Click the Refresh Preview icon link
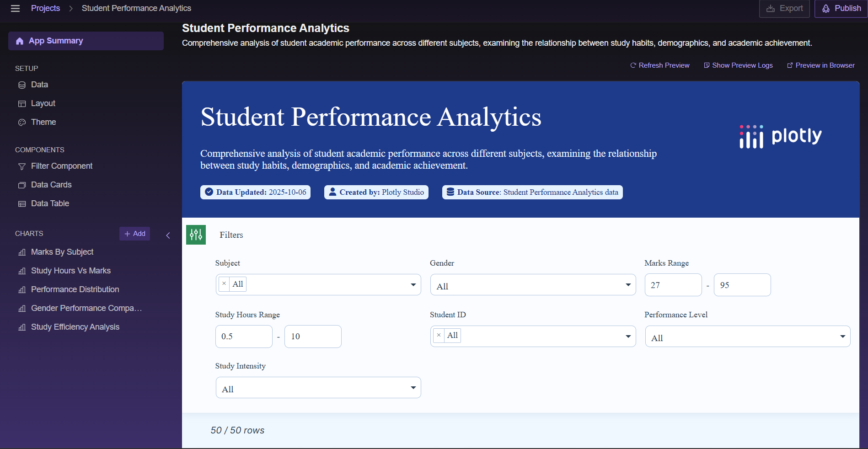The width and height of the screenshot is (868, 449). (659, 65)
